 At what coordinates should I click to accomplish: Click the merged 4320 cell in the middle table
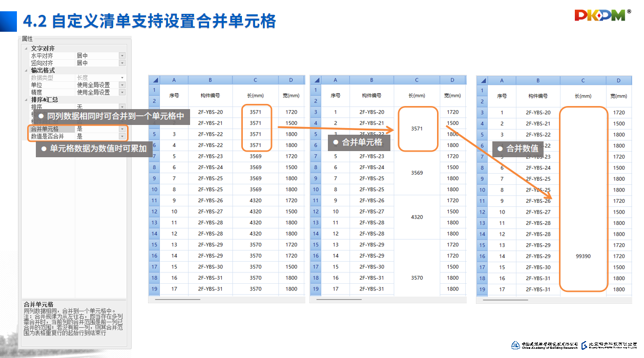(x=417, y=217)
